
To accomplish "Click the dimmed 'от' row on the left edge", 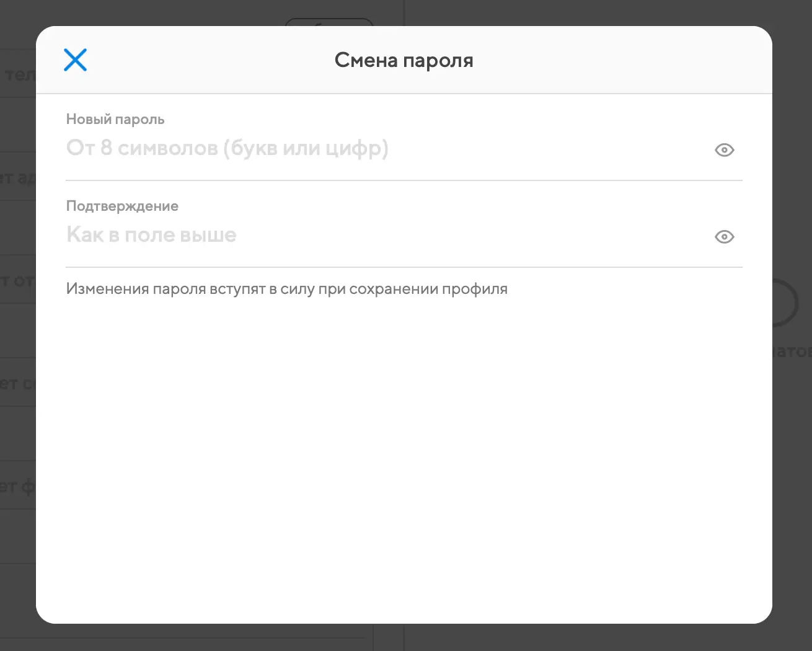I will [x=17, y=281].
